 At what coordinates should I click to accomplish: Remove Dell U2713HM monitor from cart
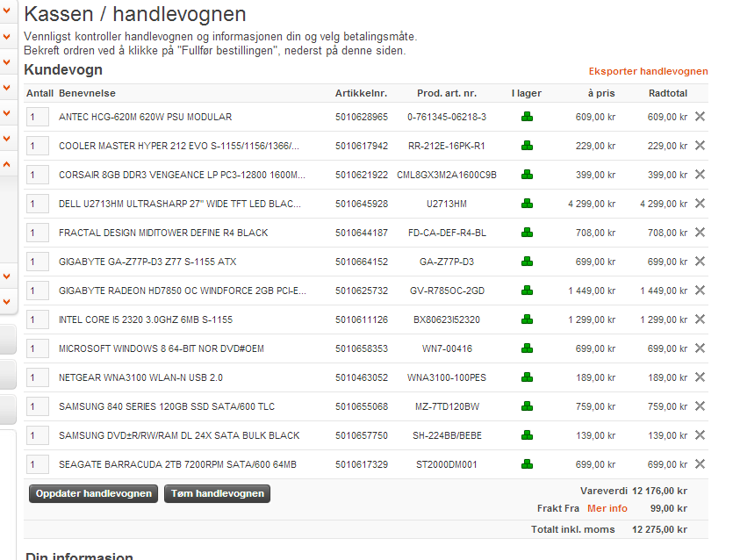pyautogui.click(x=700, y=204)
